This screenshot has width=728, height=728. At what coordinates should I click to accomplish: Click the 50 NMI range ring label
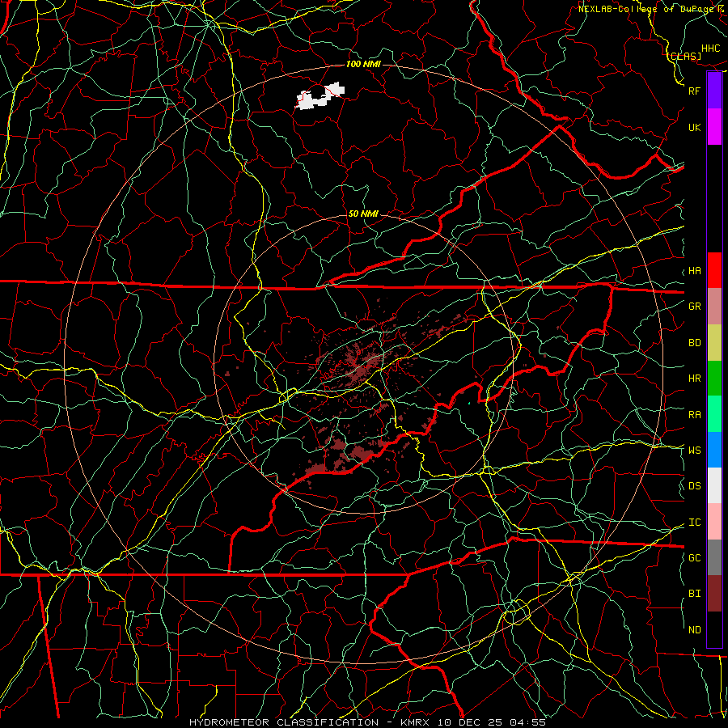click(363, 214)
